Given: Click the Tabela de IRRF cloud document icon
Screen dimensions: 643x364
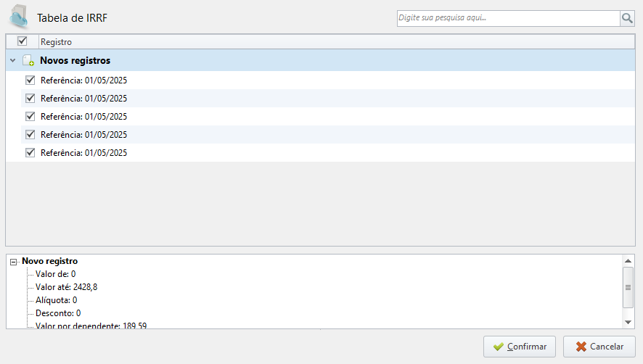Looking at the screenshot, I should [x=20, y=17].
